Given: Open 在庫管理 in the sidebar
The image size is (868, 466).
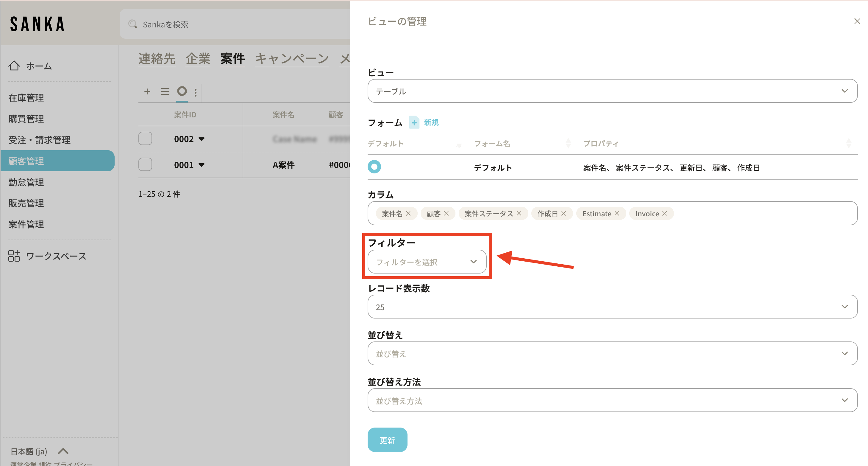Looking at the screenshot, I should point(26,98).
